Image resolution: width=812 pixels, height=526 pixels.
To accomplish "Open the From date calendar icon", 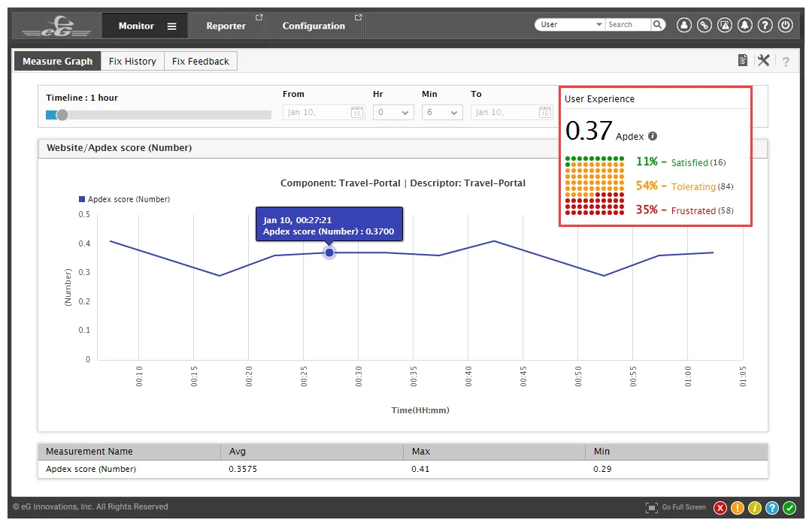I will [x=357, y=113].
